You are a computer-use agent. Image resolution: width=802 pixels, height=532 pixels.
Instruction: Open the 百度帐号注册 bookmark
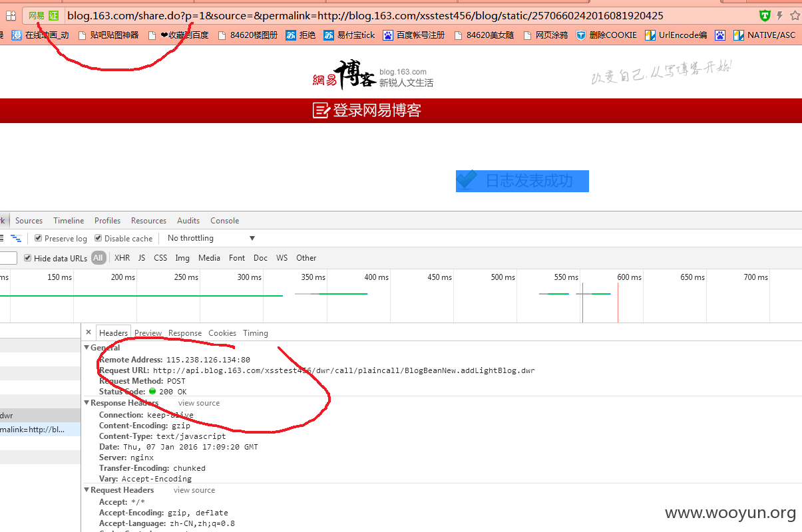(414, 35)
